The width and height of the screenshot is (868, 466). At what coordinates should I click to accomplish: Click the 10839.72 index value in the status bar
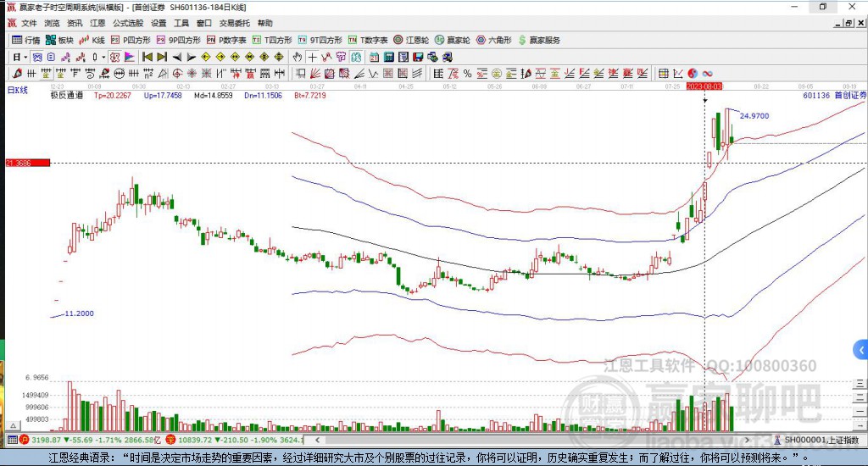[193, 440]
